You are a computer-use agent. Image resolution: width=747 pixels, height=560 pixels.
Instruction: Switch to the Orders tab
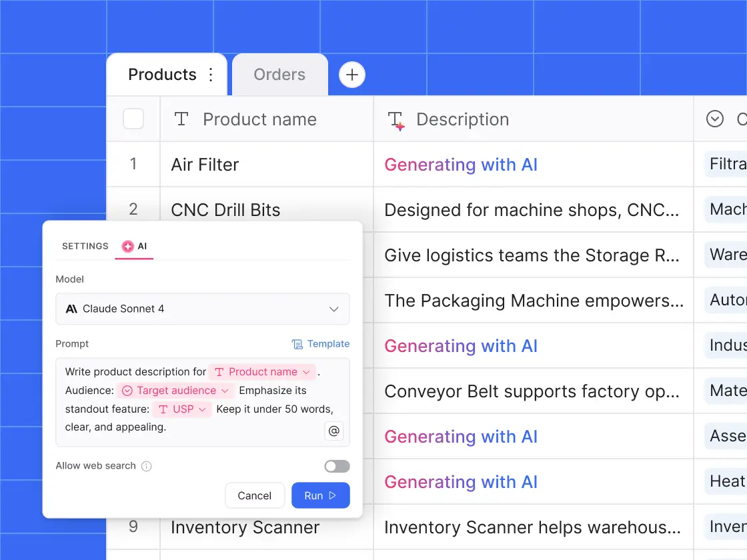click(x=279, y=75)
